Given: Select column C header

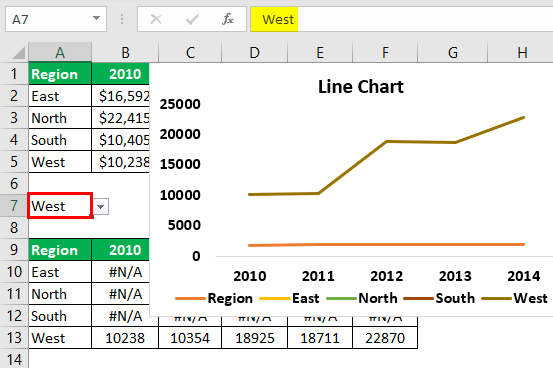Looking at the screenshot, I should [190, 53].
